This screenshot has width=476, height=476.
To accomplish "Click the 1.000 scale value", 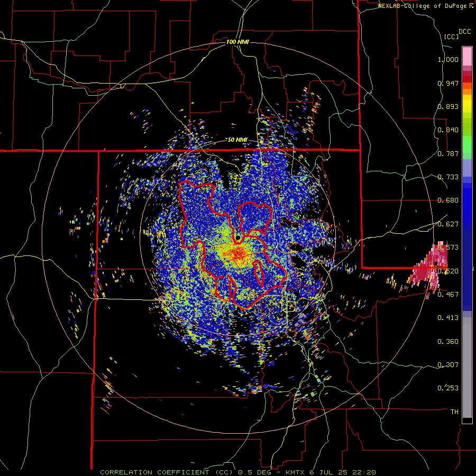I will (x=448, y=59).
